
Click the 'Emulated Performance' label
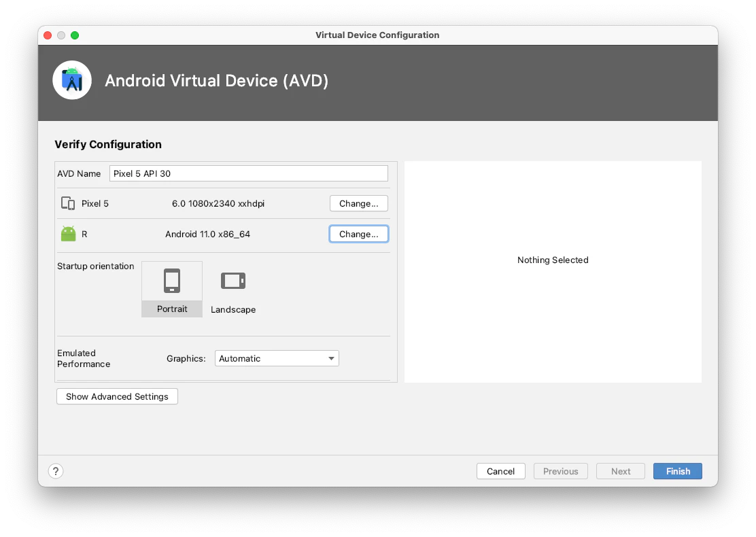[x=84, y=358]
